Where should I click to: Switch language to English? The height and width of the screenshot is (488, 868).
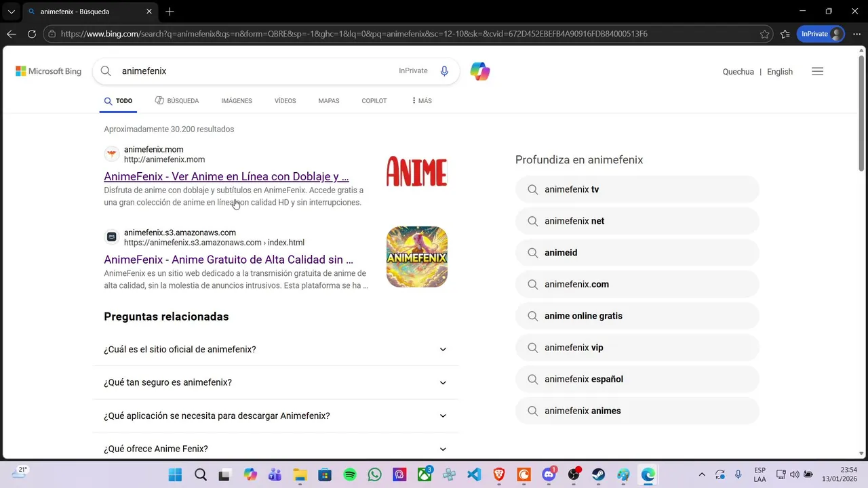pyautogui.click(x=780, y=72)
